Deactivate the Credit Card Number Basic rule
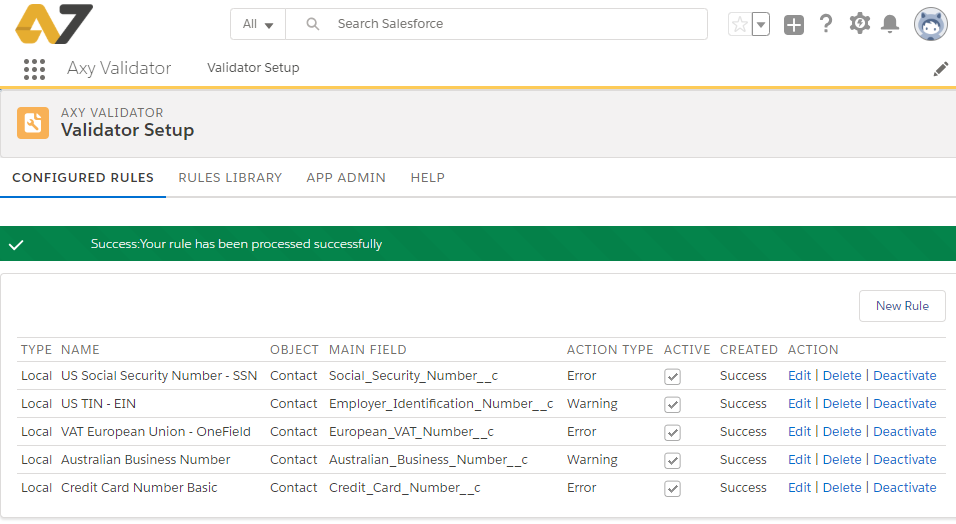Viewport: 956px width, 524px height. (x=905, y=488)
